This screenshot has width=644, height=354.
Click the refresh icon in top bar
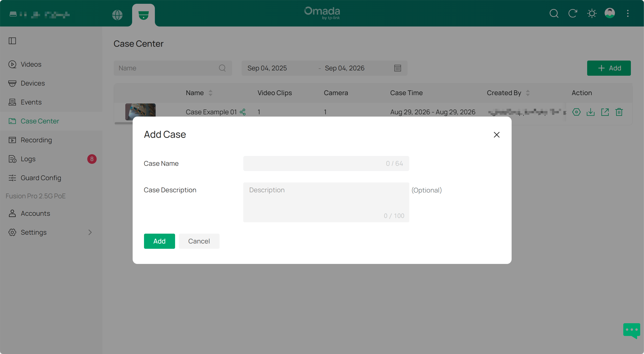[x=573, y=13]
